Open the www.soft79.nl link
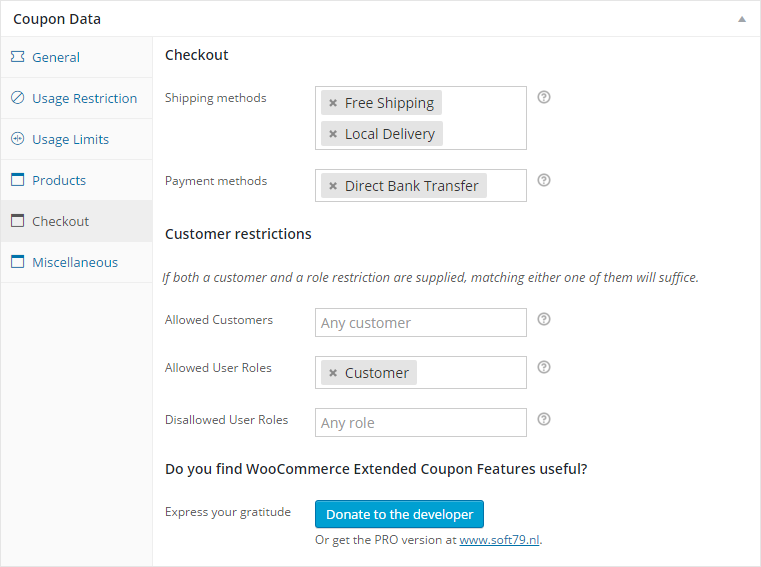The width and height of the screenshot is (761, 567). 499,540
